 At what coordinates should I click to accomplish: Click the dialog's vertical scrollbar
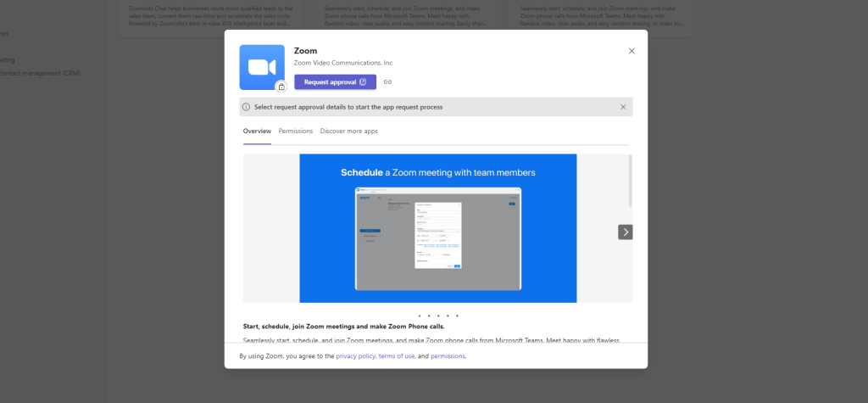(630, 180)
